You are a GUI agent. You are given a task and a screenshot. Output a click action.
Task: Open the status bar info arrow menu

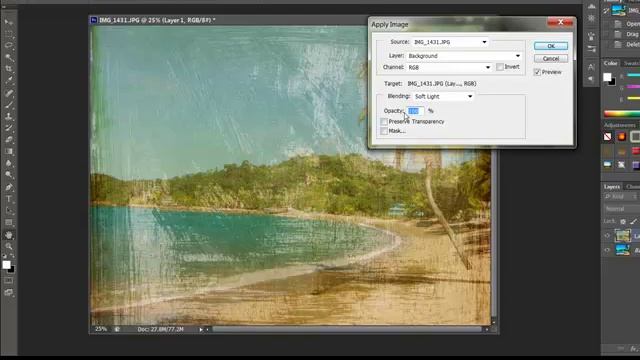click(x=201, y=329)
